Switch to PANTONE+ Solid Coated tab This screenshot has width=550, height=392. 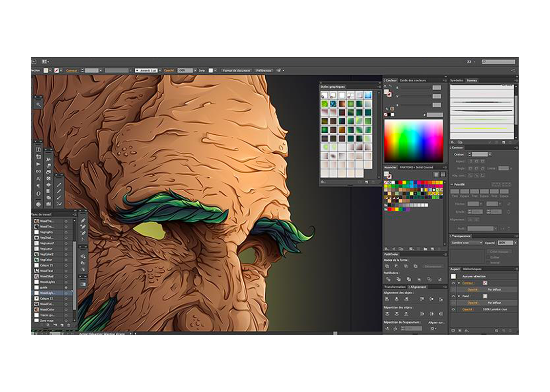click(416, 167)
